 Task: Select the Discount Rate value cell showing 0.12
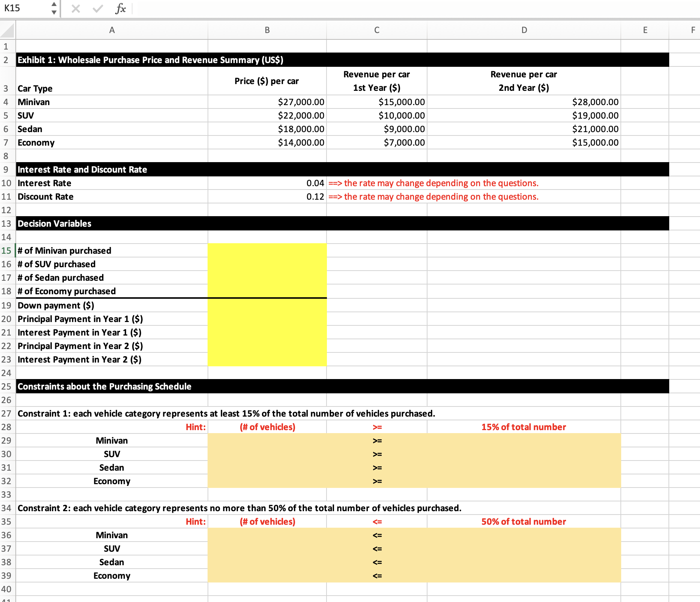coord(267,196)
